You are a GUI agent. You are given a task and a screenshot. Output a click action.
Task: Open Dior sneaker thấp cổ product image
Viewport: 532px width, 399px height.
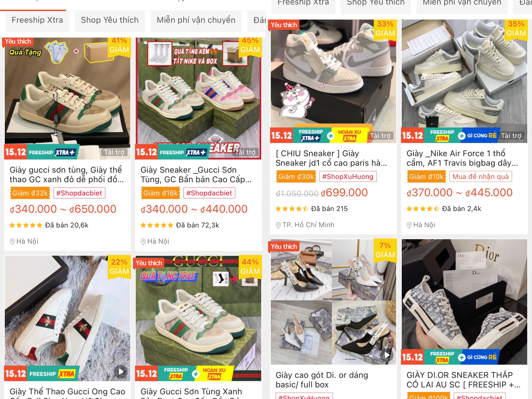(464, 302)
